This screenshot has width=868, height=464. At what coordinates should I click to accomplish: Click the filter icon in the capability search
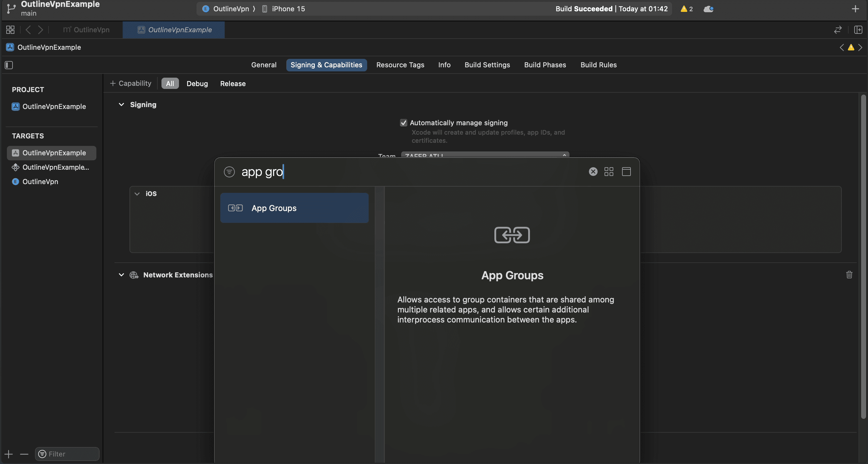click(229, 172)
